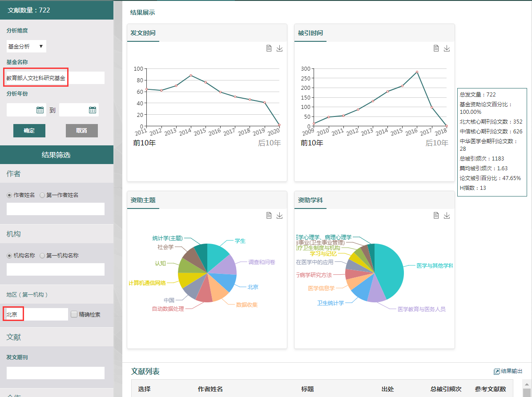Download the 发文时间 chart image
This screenshot has height=397, width=532.
[279, 48]
